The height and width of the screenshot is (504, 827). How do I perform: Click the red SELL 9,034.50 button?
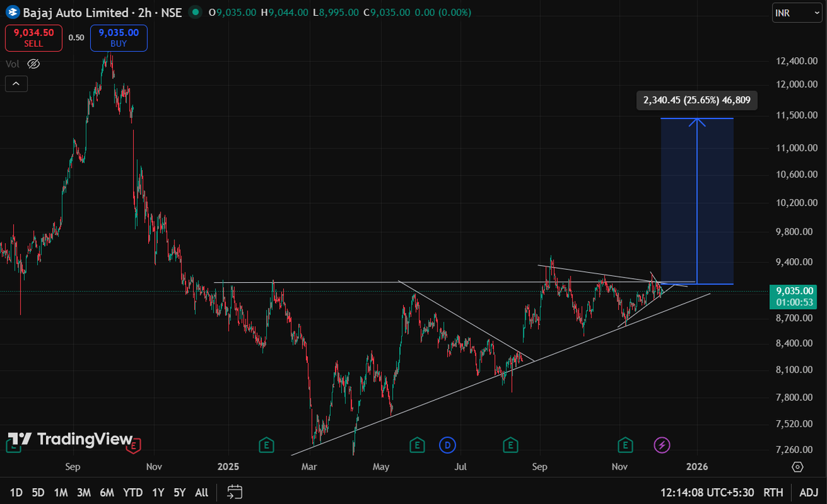(33, 37)
